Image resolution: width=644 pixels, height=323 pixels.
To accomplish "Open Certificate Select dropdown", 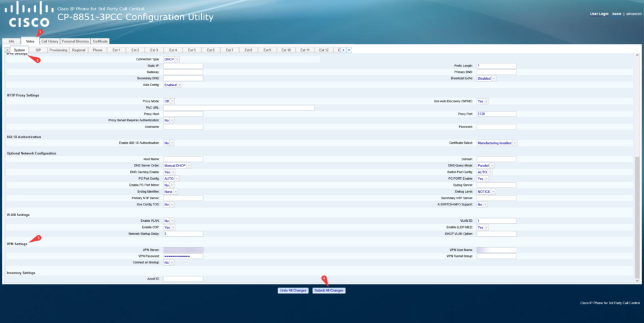I will coord(497,143).
